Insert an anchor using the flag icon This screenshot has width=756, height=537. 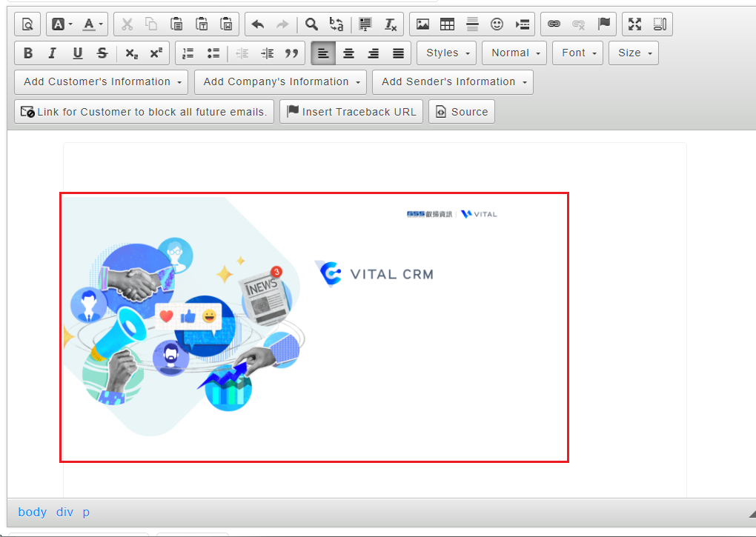(x=603, y=24)
